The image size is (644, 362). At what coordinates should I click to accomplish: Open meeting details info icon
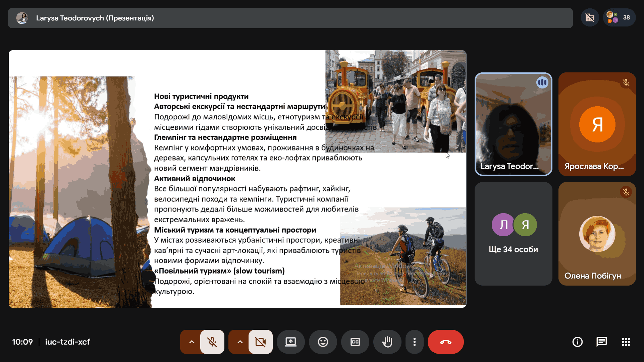577,342
